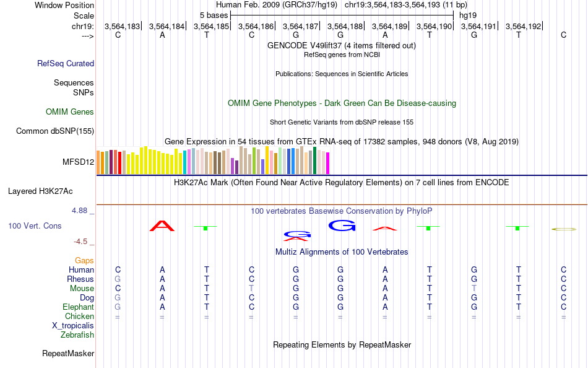Click '100 vertebrates Basewise Conservation by PhyloP' title
588x368 pixels.
point(342,211)
